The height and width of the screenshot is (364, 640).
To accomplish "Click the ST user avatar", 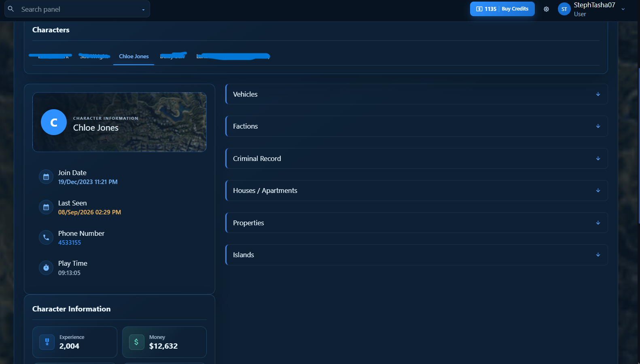I will tap(564, 9).
